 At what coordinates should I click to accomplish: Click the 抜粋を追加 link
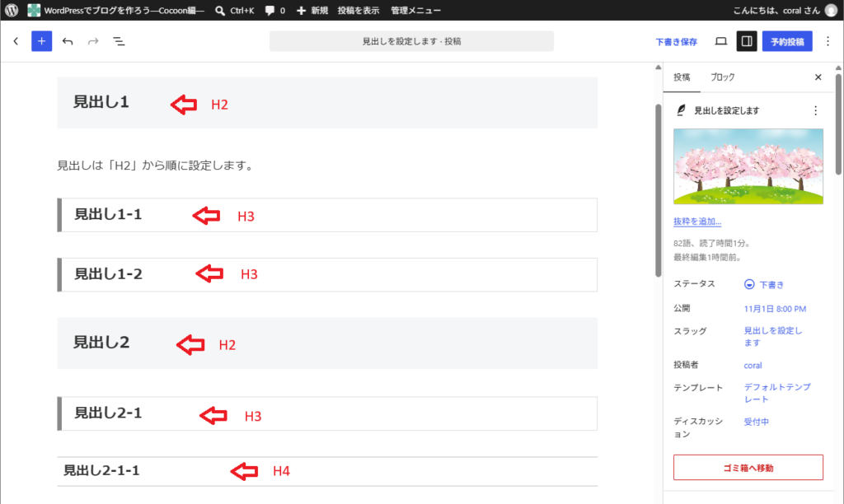[x=697, y=222]
